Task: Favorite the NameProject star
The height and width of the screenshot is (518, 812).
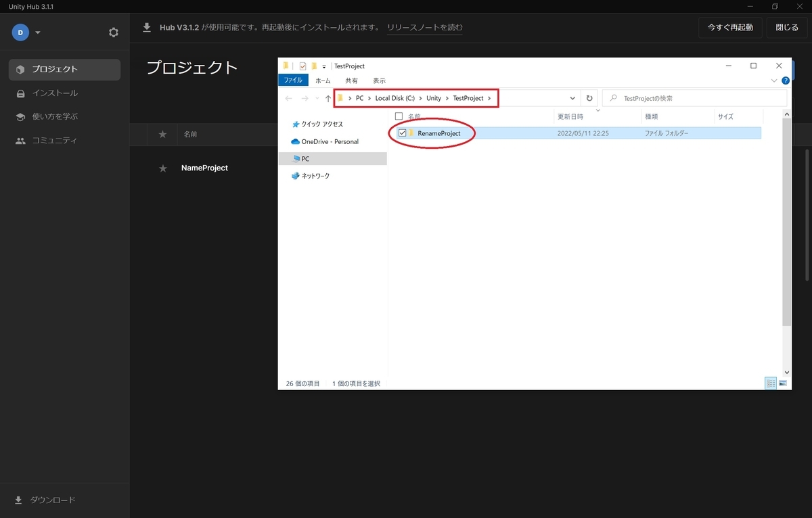Action: (162, 168)
